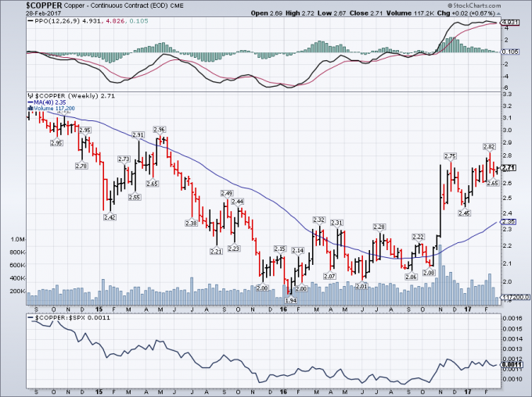Click the 2.71 current price axis tag

point(509,168)
